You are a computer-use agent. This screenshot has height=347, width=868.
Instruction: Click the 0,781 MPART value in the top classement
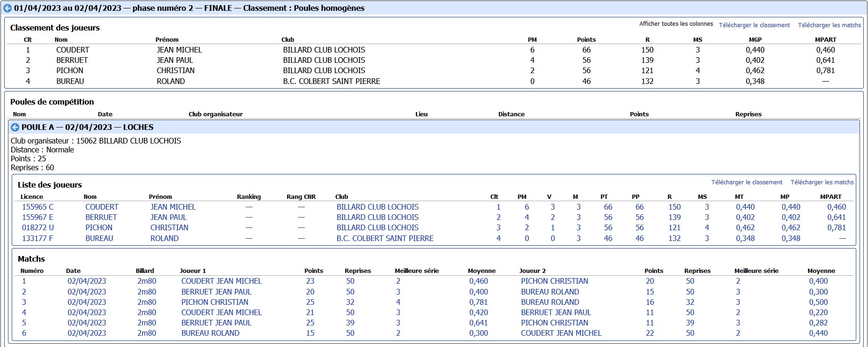(x=825, y=70)
